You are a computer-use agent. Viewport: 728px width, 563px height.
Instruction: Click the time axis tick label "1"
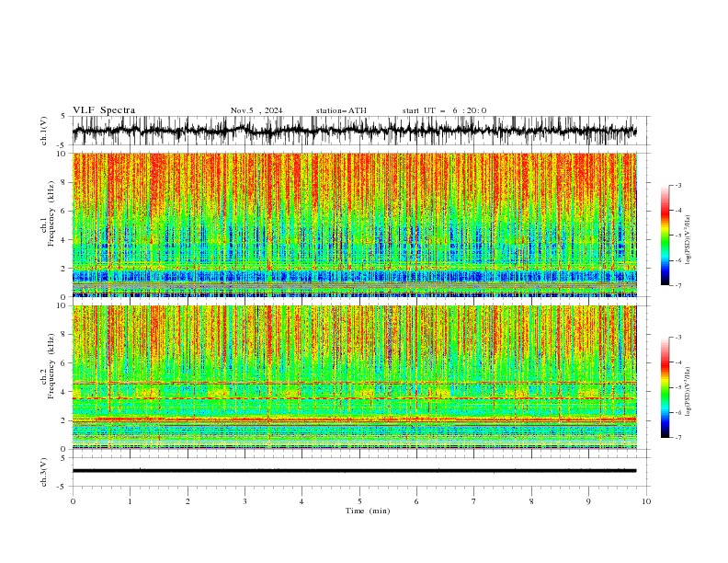tap(130, 501)
